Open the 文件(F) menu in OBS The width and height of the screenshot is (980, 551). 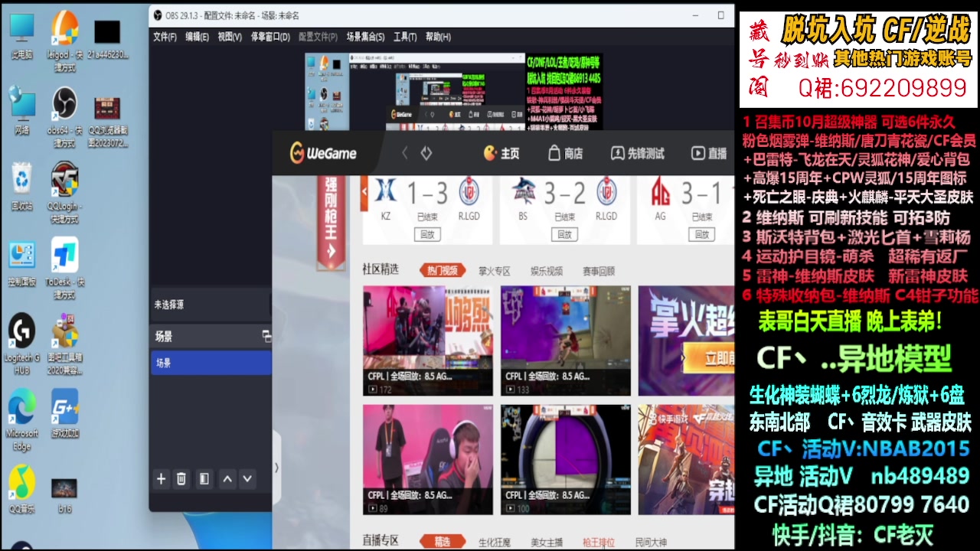(x=165, y=37)
